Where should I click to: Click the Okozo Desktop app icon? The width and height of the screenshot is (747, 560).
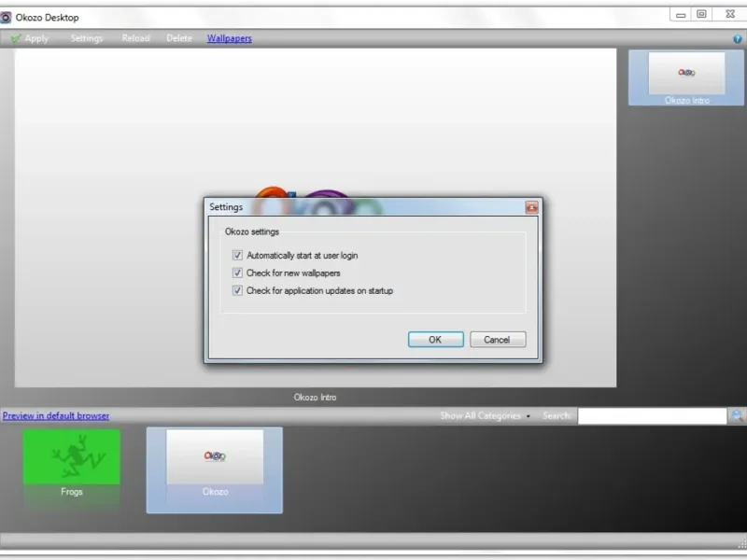[6, 18]
